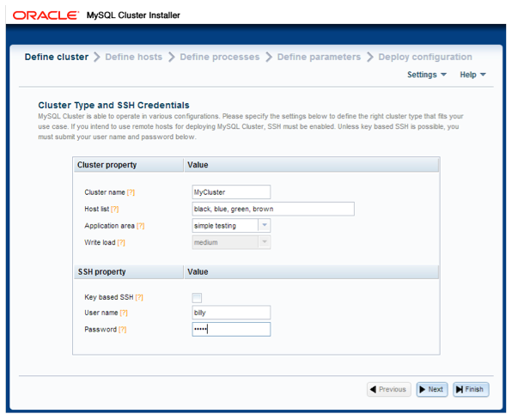This screenshot has width=512, height=420.
Task: Click the 'MySQL Cluster Installer' title text
Action: click(x=133, y=15)
